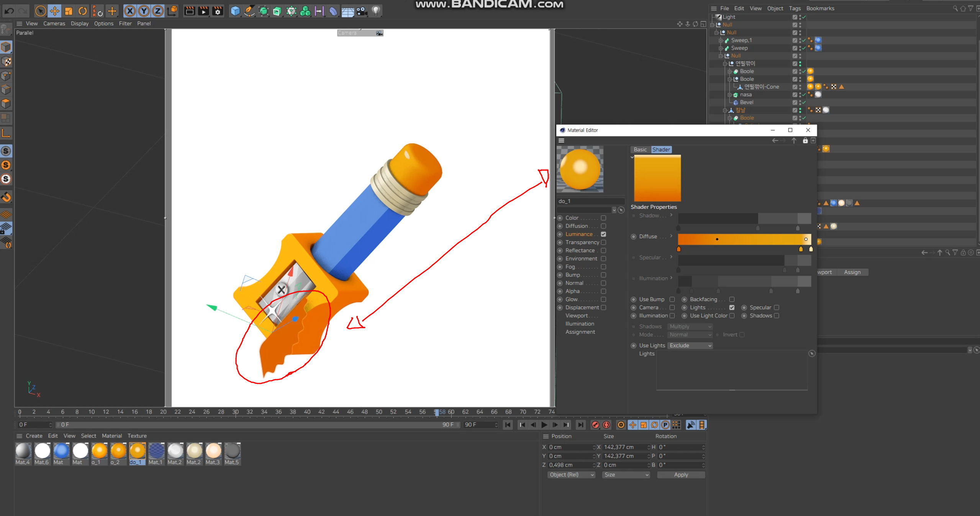Expand the nasa object node
980x516 pixels.
tap(730, 95)
